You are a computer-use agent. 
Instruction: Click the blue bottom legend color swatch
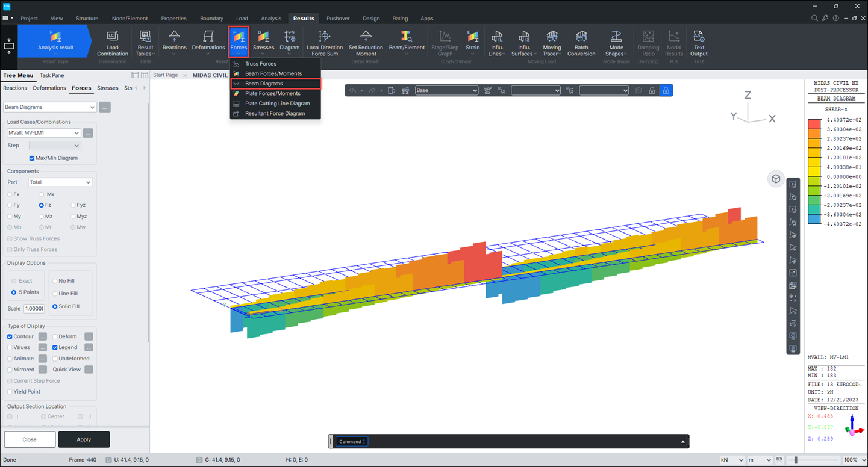click(x=814, y=219)
